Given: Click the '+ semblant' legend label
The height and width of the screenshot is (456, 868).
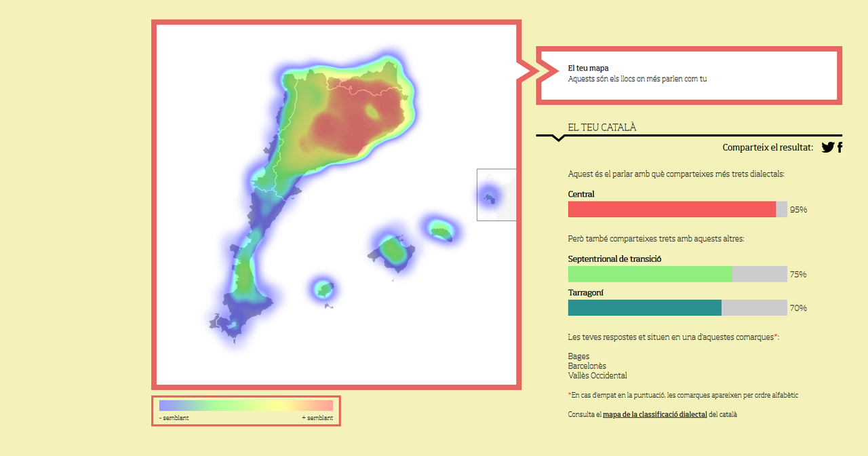Looking at the screenshot, I should click(x=317, y=418).
